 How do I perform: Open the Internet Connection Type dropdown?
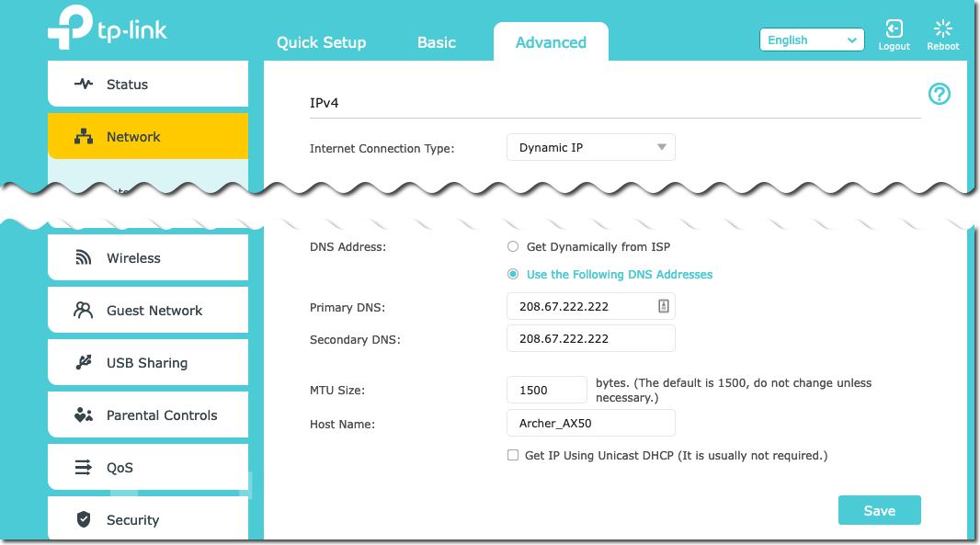[x=590, y=148]
